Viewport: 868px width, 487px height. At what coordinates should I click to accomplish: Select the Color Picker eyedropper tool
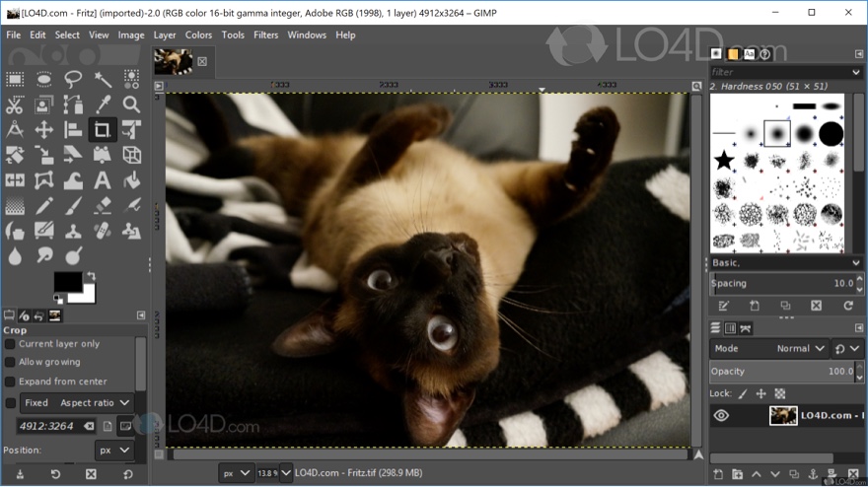click(x=103, y=104)
